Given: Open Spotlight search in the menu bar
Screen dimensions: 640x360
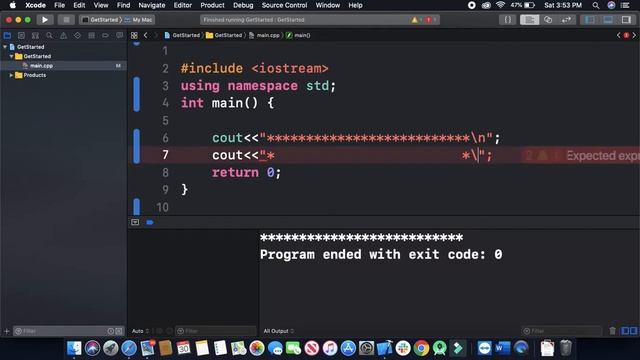Looking at the screenshot, I should (596, 5).
